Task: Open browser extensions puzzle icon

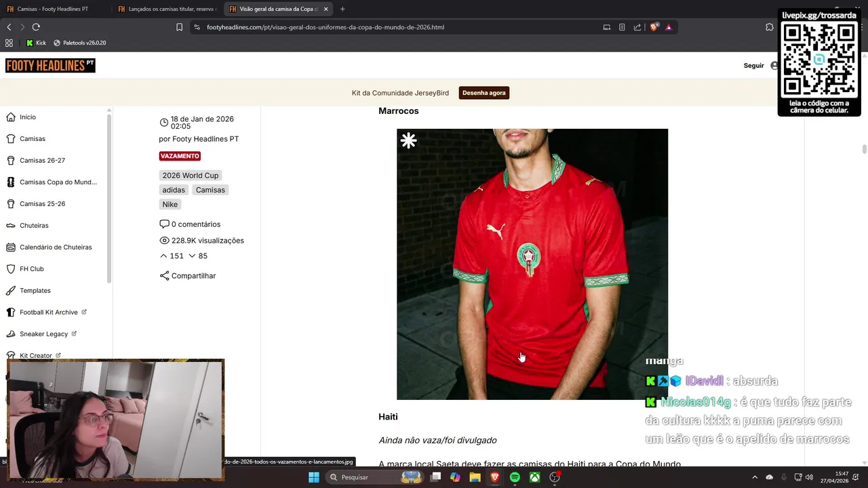Action: [x=769, y=27]
